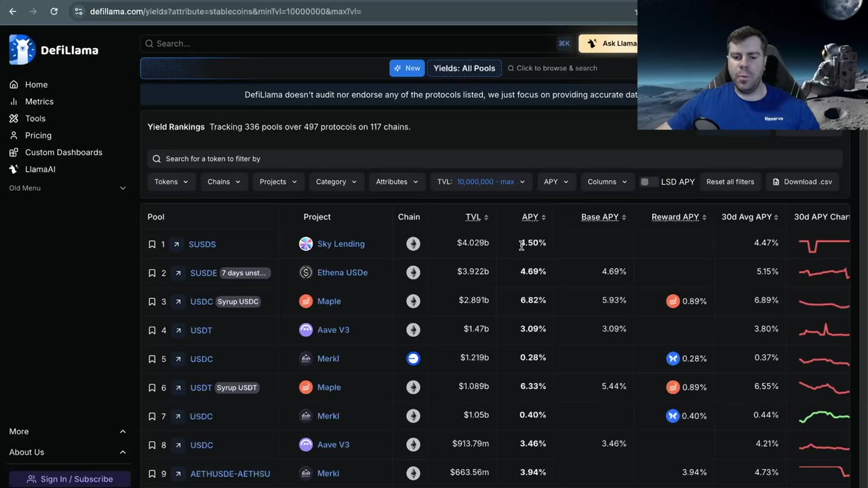Open the Projects dropdown filter
Screen dimensions: 868x488
[x=278, y=182]
